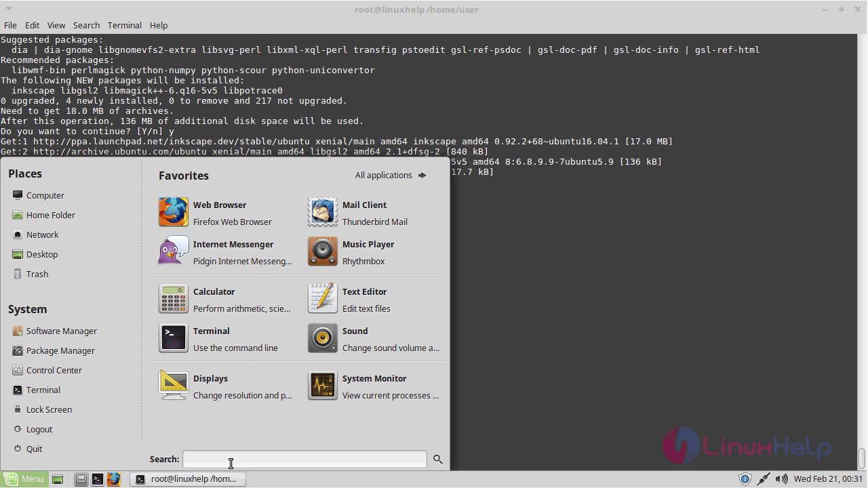Show All applications list
868x488 pixels.
pos(391,175)
